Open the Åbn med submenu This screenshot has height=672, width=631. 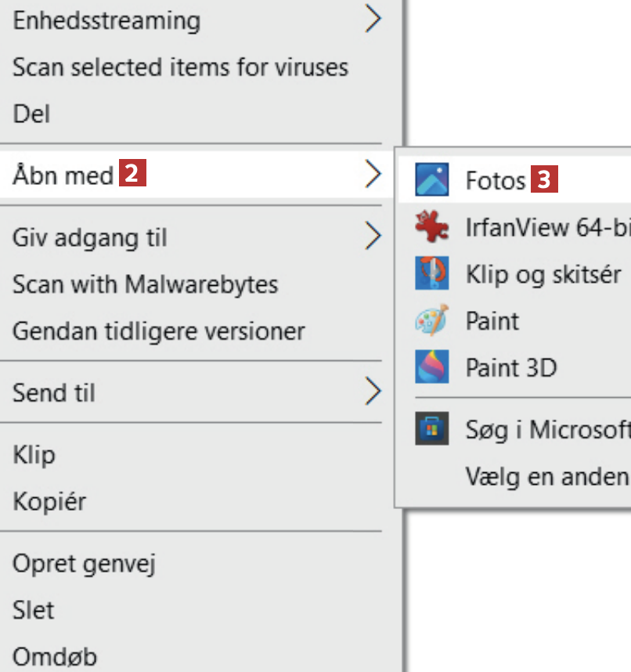click(x=63, y=175)
